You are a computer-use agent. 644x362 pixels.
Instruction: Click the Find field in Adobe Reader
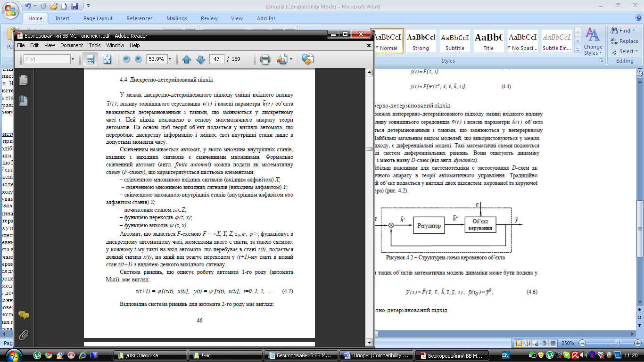click(46, 59)
